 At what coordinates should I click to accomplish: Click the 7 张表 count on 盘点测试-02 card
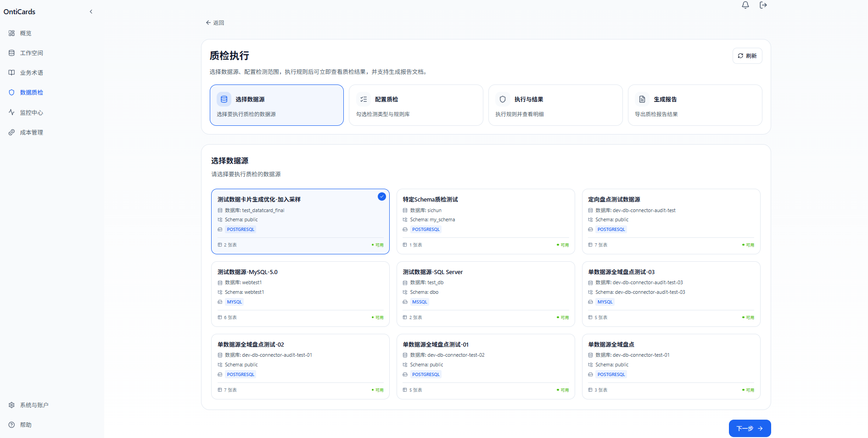tap(230, 390)
